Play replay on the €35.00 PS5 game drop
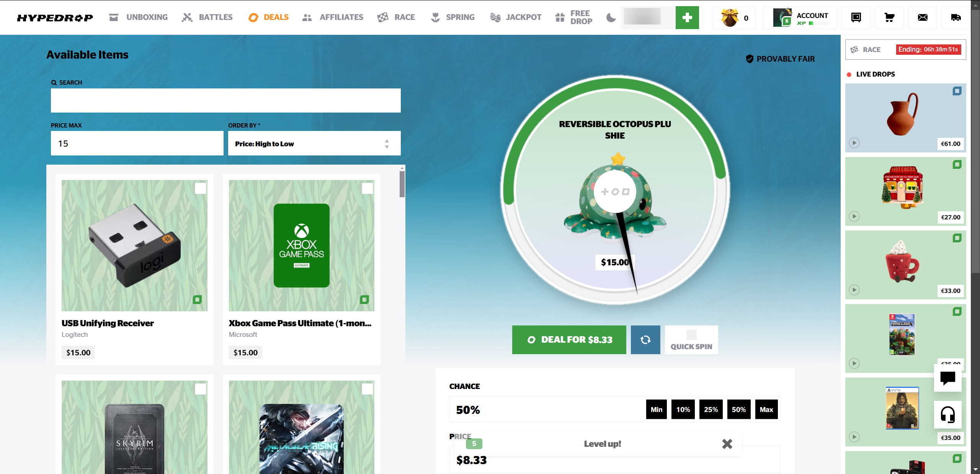The height and width of the screenshot is (474, 980). click(x=854, y=437)
